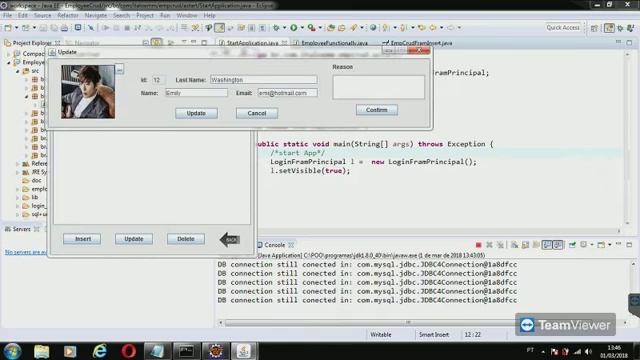Click the Debug bug icon in toolbar
The height and width of the screenshot is (360, 640).
276,28
